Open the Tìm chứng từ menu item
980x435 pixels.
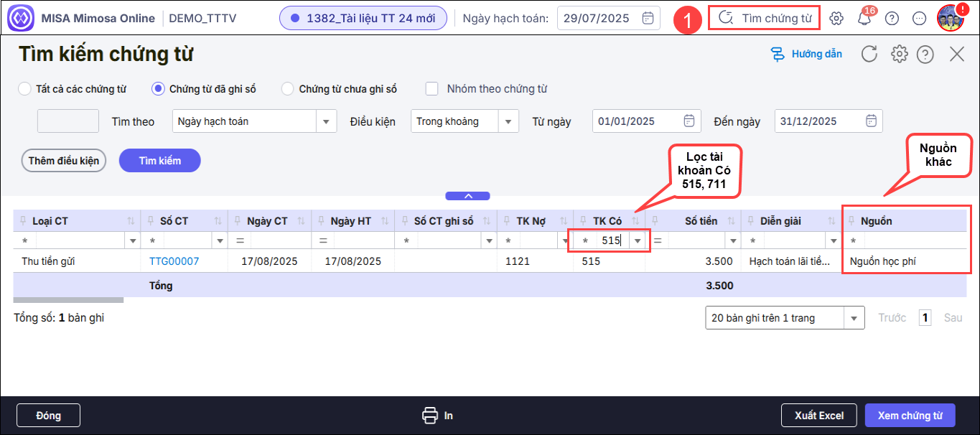point(764,18)
